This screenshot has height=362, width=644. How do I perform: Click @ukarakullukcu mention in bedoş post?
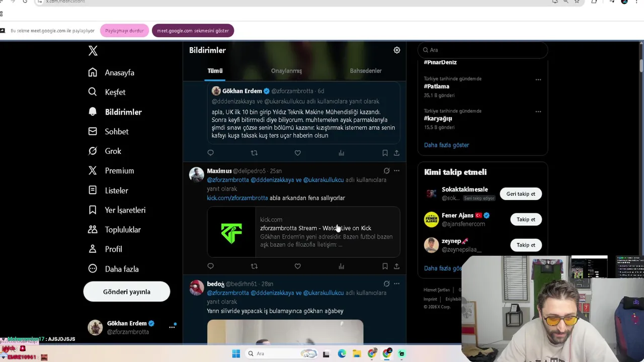pos(323,293)
